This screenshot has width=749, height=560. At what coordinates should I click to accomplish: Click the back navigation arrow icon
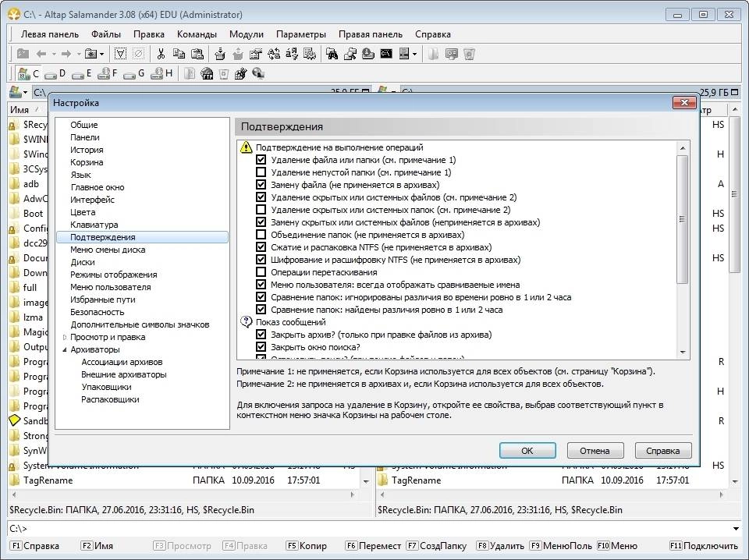41,54
